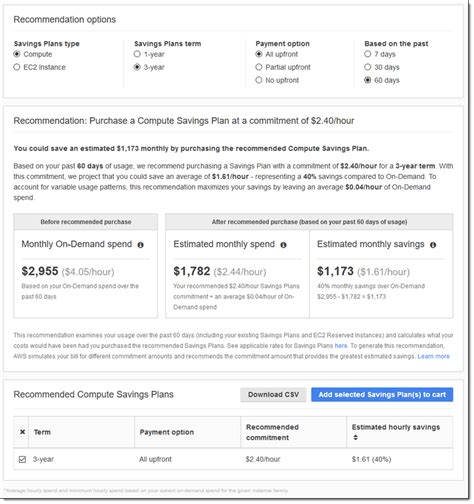Add selected Savings Plan(s) to cart
Screen dimensions: 474x504
click(x=382, y=395)
